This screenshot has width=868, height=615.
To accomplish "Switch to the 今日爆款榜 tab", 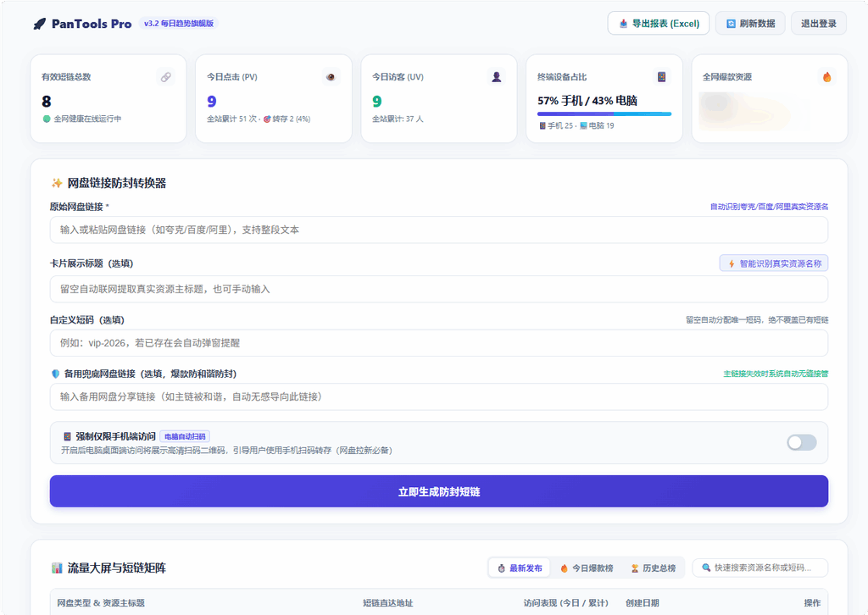I will coord(587,568).
